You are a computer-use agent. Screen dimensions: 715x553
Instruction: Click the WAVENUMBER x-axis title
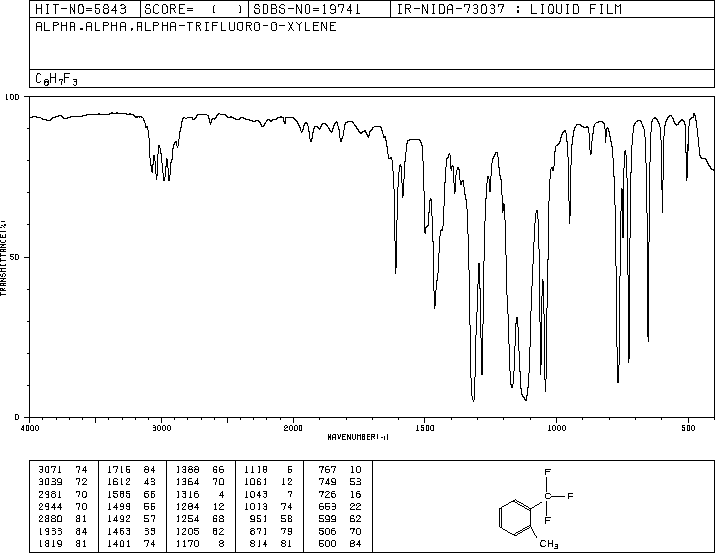tap(358, 437)
